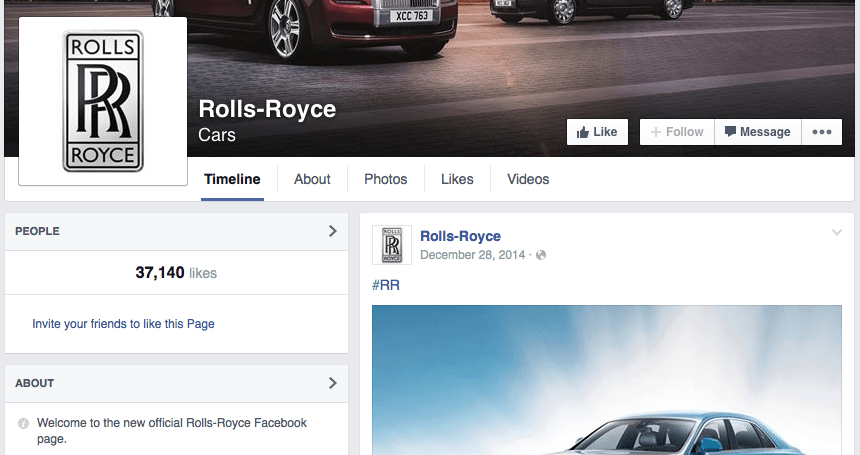Open the three-dots more options menu
This screenshot has height=455, width=860.
point(822,132)
